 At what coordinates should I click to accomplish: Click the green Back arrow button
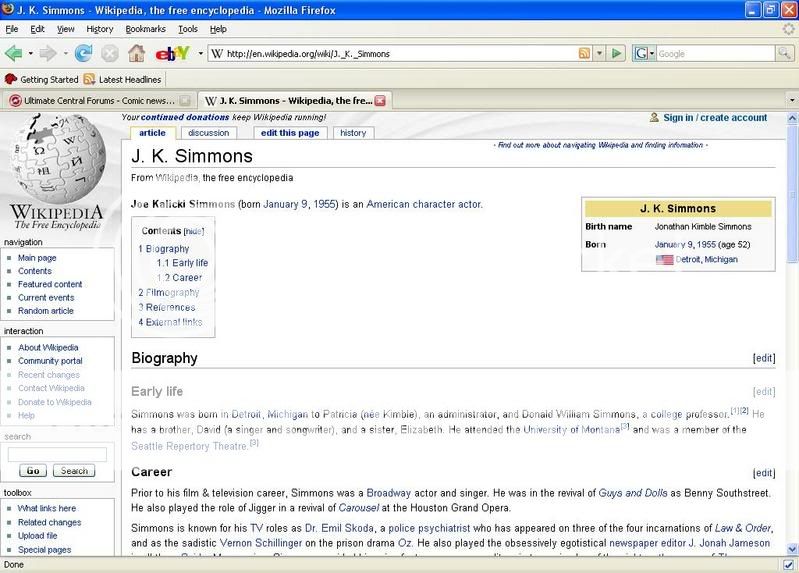click(13, 53)
